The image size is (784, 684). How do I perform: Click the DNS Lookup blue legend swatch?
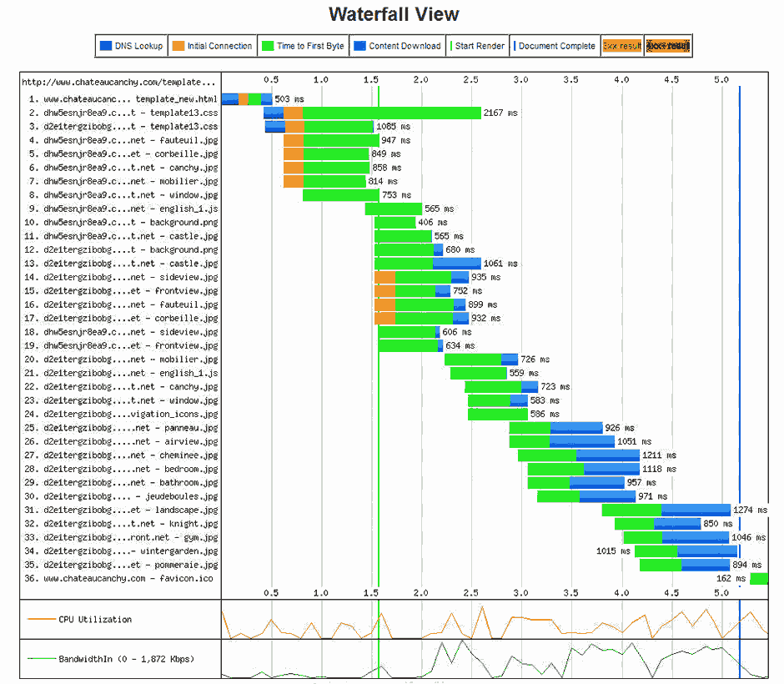point(105,46)
